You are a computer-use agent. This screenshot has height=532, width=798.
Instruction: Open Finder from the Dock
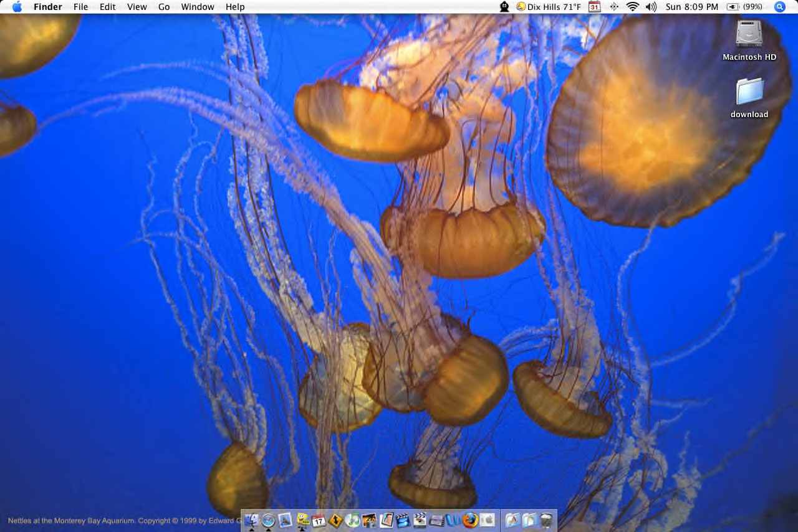click(251, 520)
